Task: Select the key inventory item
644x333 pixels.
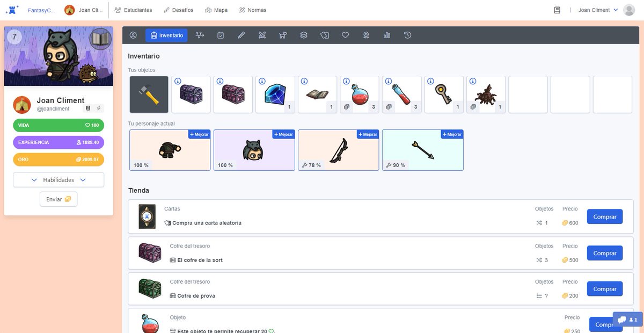Action: click(444, 95)
